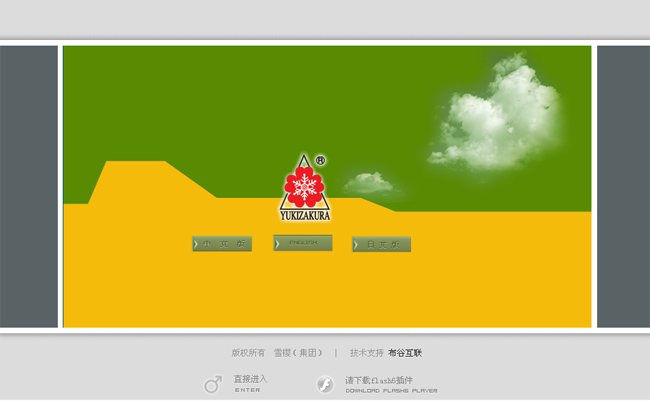Select the 中文版 Chinese version button
This screenshot has width=650, height=401.
(222, 244)
